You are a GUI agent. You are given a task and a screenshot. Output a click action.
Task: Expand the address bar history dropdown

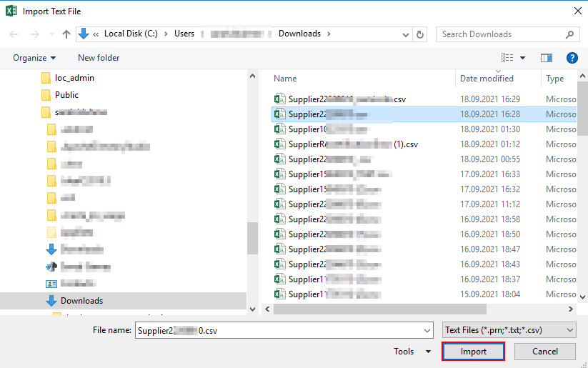[x=407, y=34]
